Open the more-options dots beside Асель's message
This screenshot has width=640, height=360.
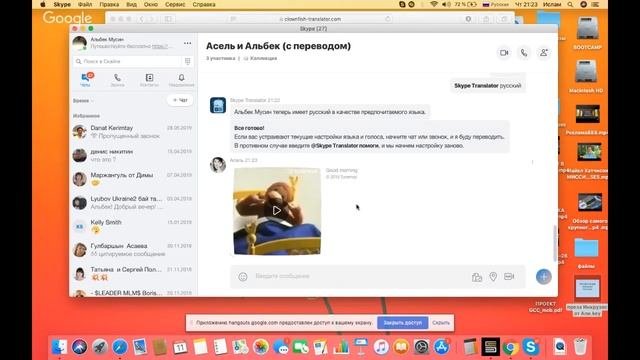pos(532,162)
